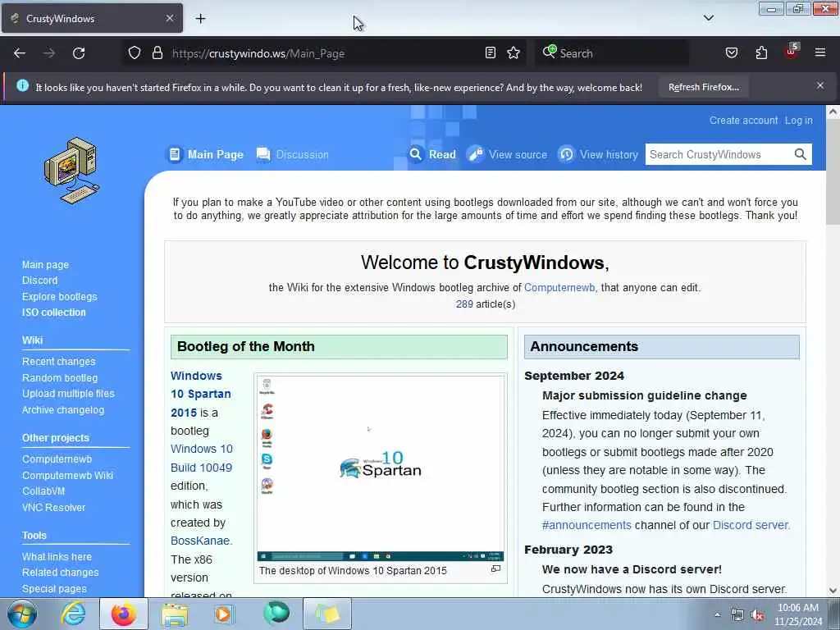Close the CrustyWindows tab
Viewport: 840px width, 630px height.
(x=170, y=18)
